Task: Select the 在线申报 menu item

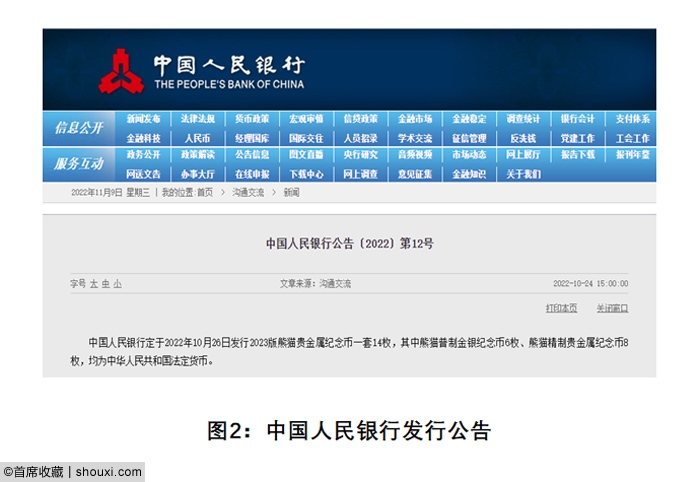Action: 252,174
